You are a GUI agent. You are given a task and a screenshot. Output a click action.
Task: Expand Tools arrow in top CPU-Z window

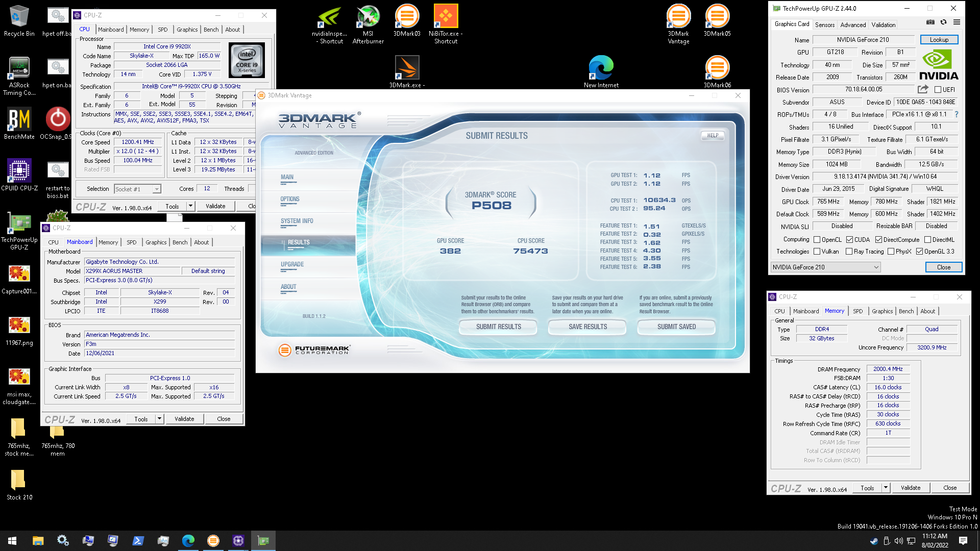(x=190, y=206)
